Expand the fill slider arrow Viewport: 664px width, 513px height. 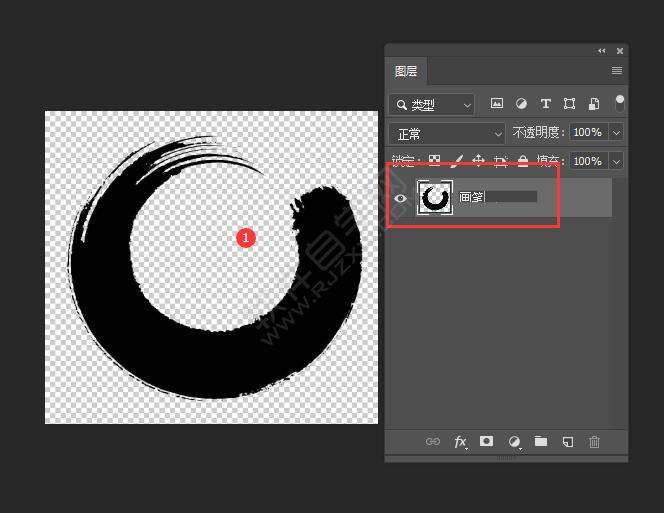616,161
